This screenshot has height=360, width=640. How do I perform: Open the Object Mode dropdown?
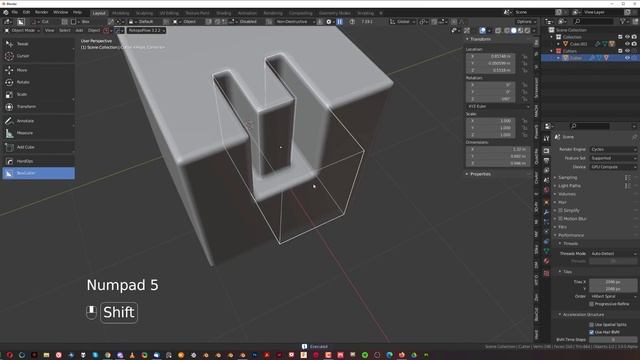[22, 30]
